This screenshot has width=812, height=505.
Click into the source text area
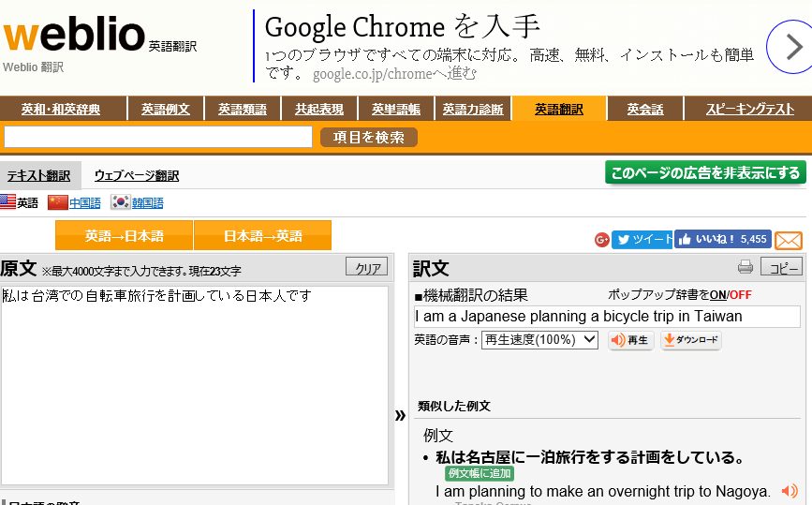194,385
